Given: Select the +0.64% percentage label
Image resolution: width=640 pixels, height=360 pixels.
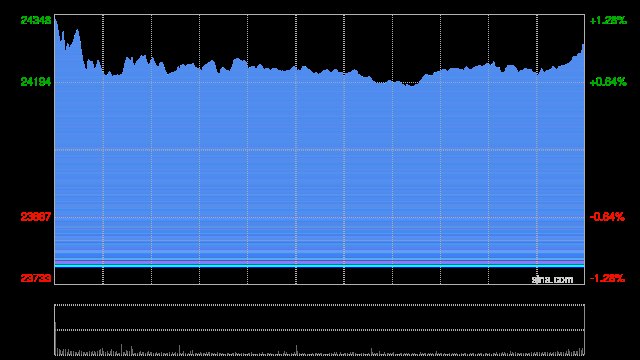Looking at the screenshot, I should 608,82.
